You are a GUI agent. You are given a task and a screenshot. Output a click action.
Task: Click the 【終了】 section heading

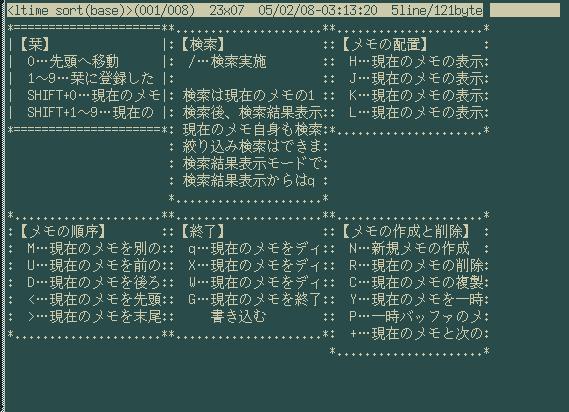pos(202,232)
